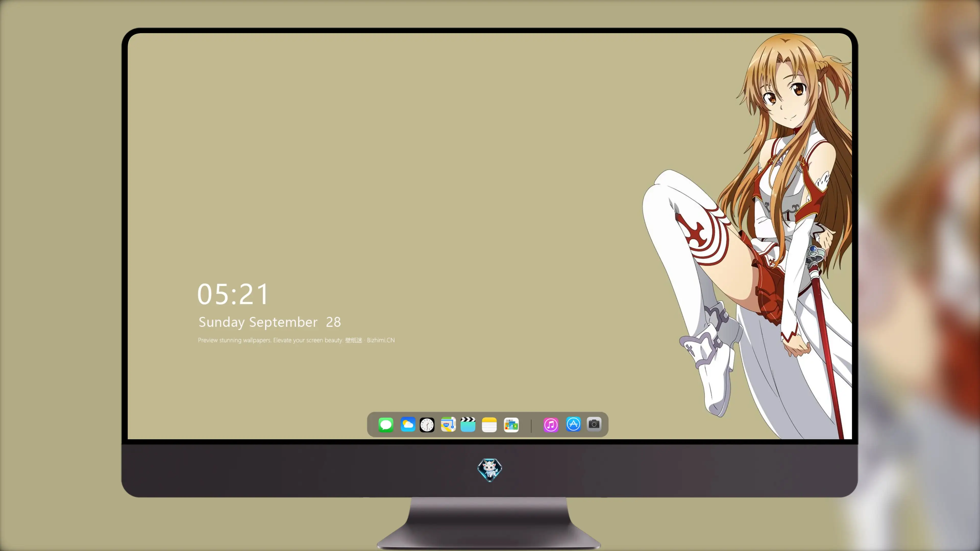980x551 pixels.
Task: Open the Camera app in the dock
Action: click(594, 424)
